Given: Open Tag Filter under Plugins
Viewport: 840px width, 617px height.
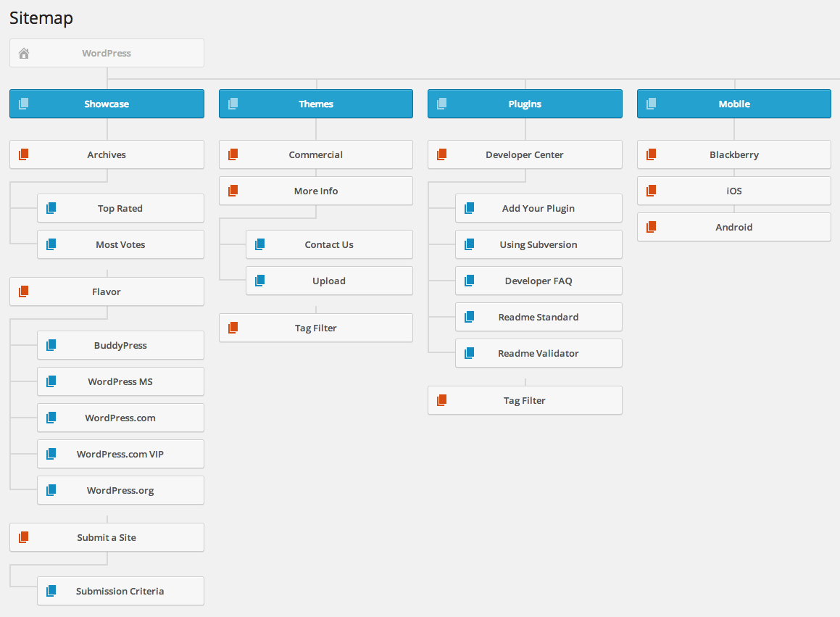Looking at the screenshot, I should [x=525, y=400].
